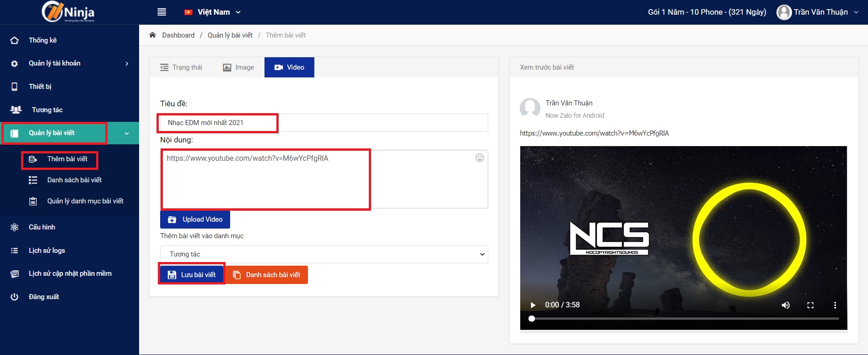The image size is (868, 355).
Task: Click the Nội dung content textarea
Action: (324, 179)
